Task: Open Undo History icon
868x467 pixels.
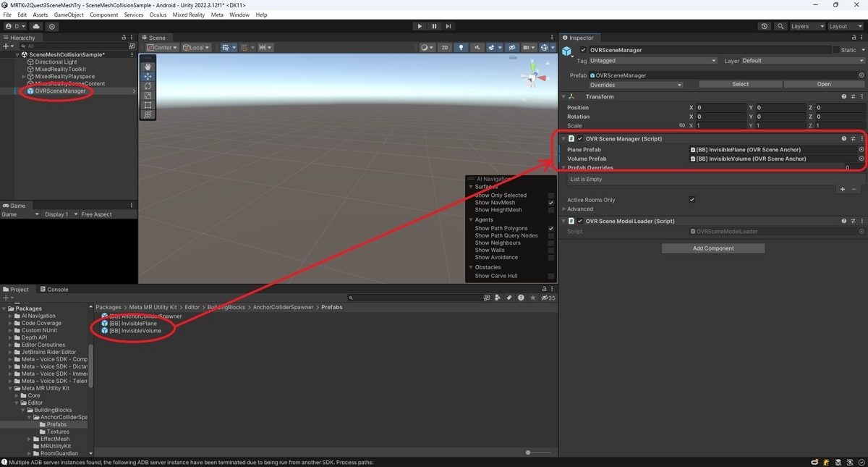Action: click(765, 26)
